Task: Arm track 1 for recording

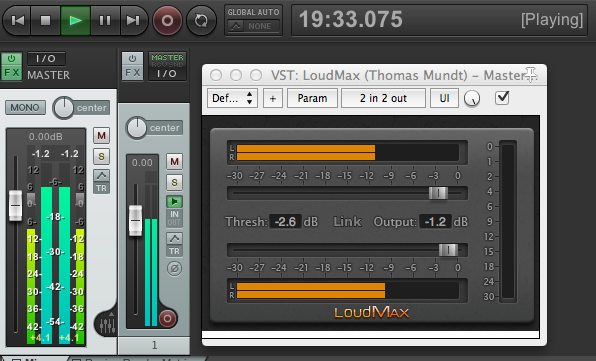Action: [x=168, y=318]
